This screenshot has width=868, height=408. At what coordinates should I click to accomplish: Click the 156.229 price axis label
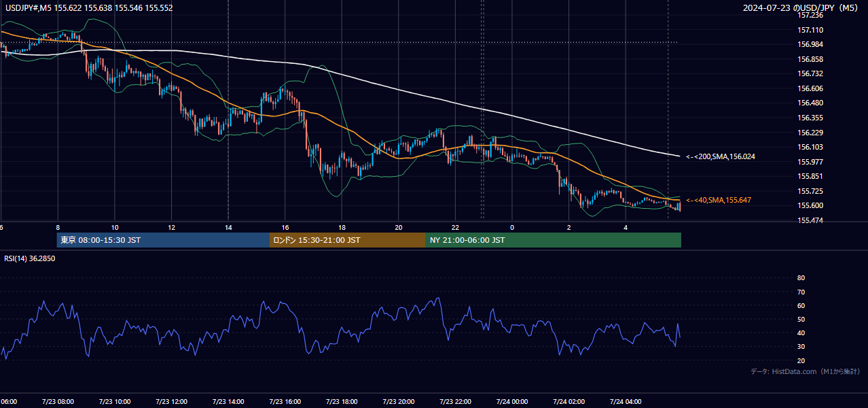(810, 133)
